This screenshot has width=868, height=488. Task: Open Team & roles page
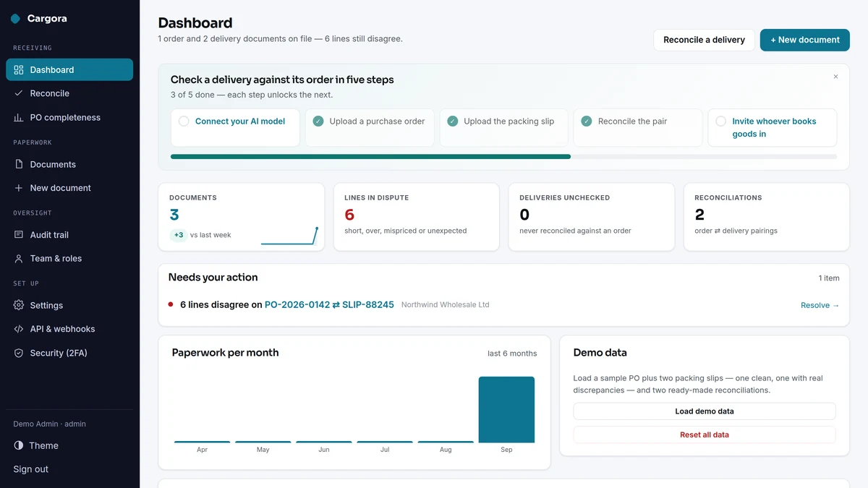69,258
